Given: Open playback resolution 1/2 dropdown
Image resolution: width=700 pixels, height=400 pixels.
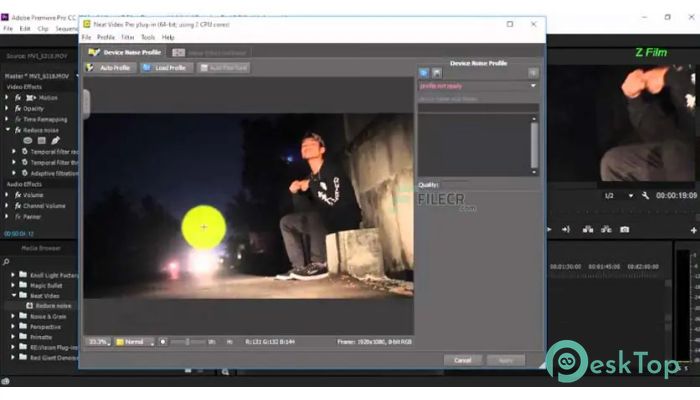Looking at the screenshot, I should pyautogui.click(x=619, y=196).
